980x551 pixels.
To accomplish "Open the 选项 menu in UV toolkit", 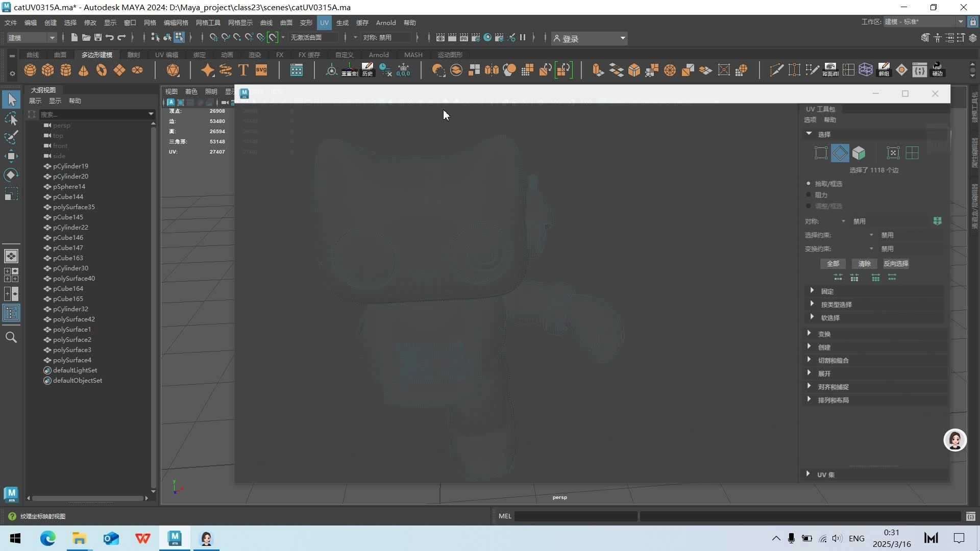I will pos(810,120).
